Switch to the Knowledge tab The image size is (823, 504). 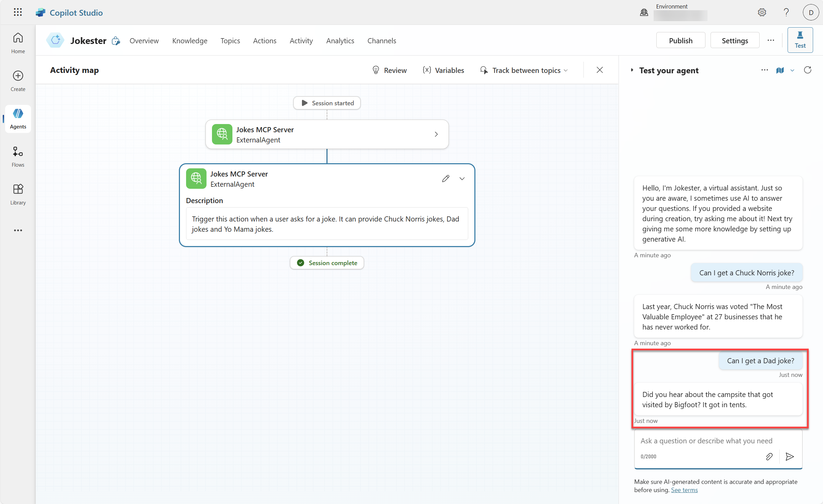[189, 41]
